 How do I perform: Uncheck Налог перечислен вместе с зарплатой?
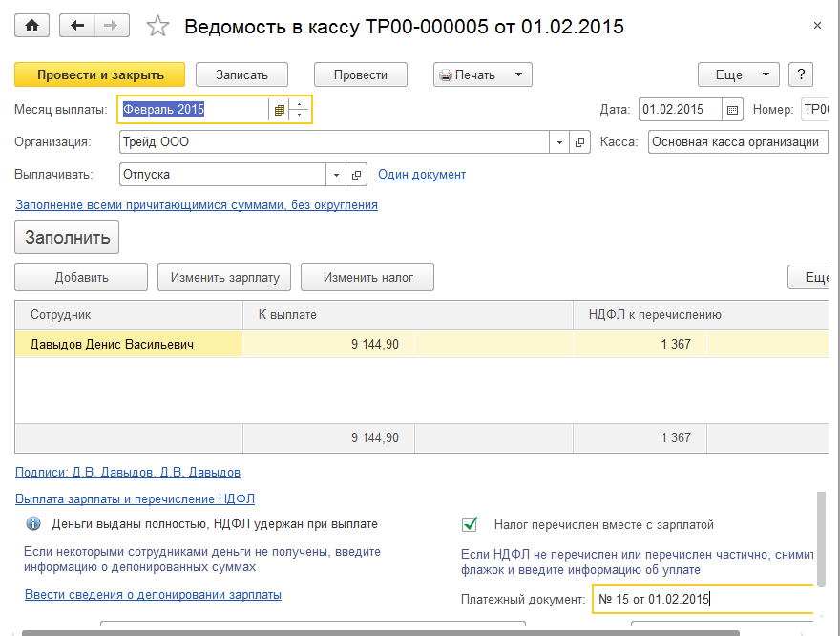click(x=470, y=524)
